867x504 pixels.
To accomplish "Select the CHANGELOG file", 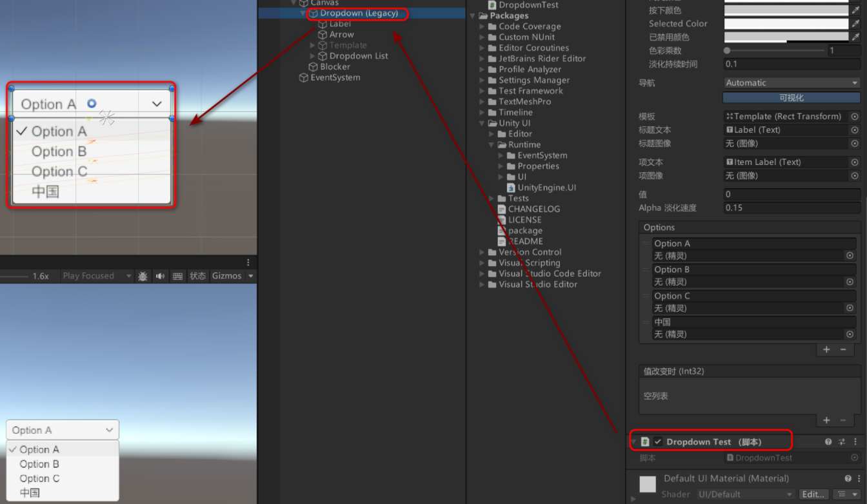I will pyautogui.click(x=534, y=209).
